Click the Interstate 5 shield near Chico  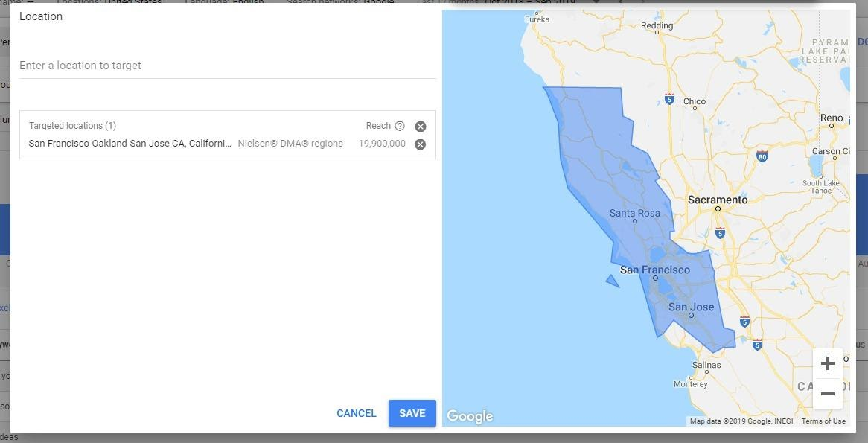[669, 99]
